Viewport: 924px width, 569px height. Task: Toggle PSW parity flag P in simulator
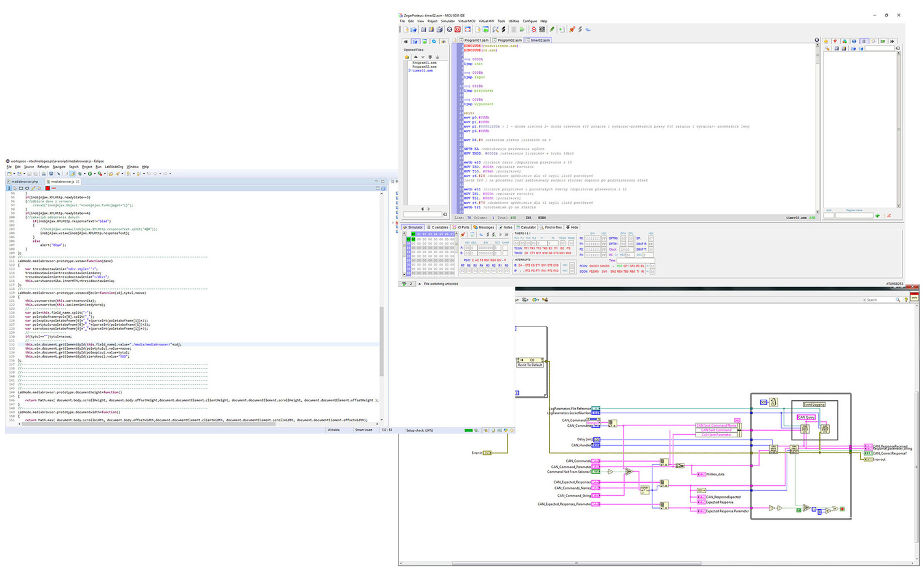click(x=505, y=260)
